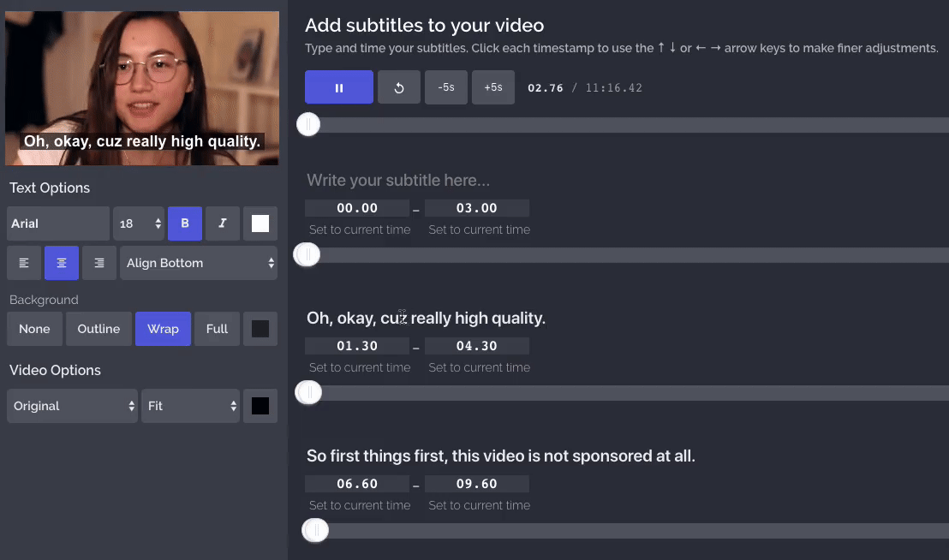949x560 pixels.
Task: Skip back with the -5s button
Action: pos(446,87)
